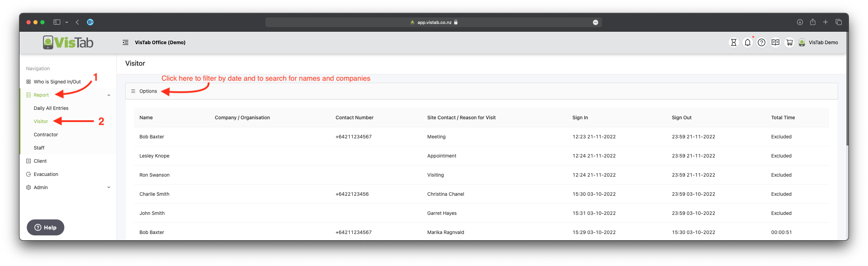Click the Options hamburger icon

pos(133,91)
